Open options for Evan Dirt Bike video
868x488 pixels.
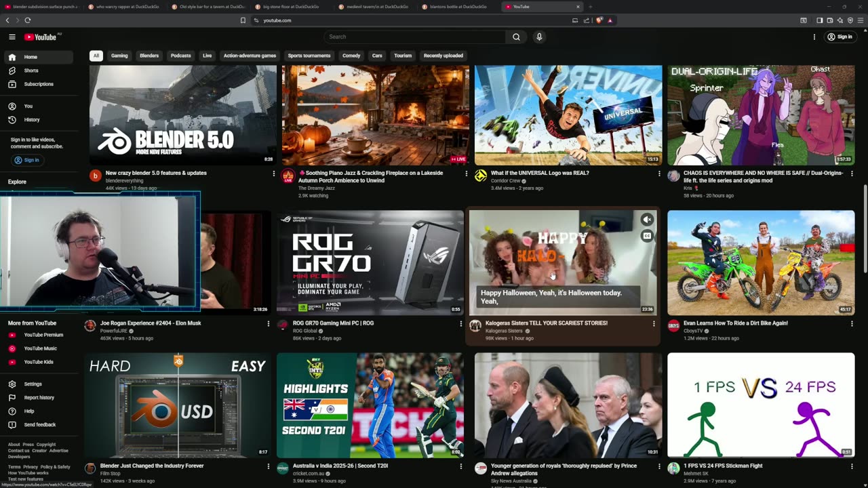(x=852, y=324)
